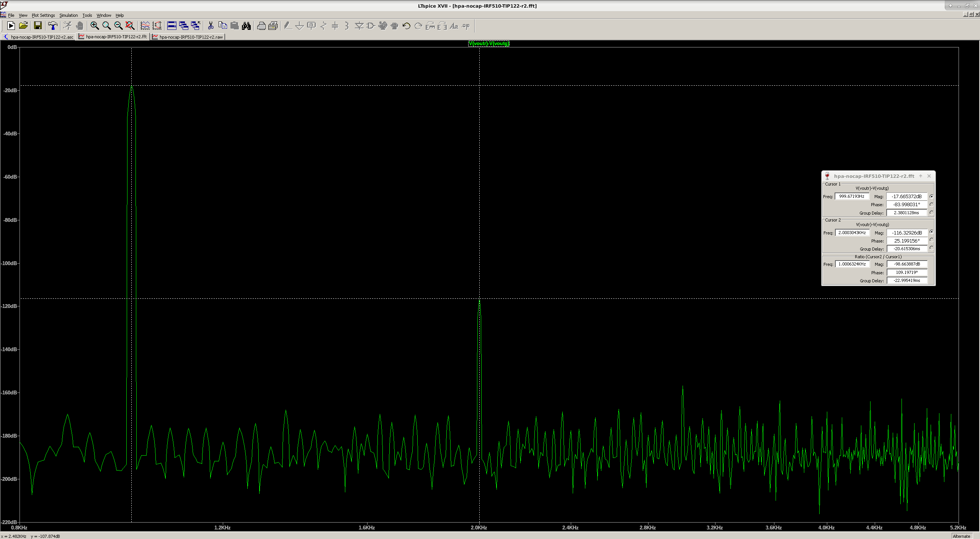Switch to hpa-nocap-IRF510-TIP122-r2.fft tab
The image size is (980, 539).
pos(113,37)
